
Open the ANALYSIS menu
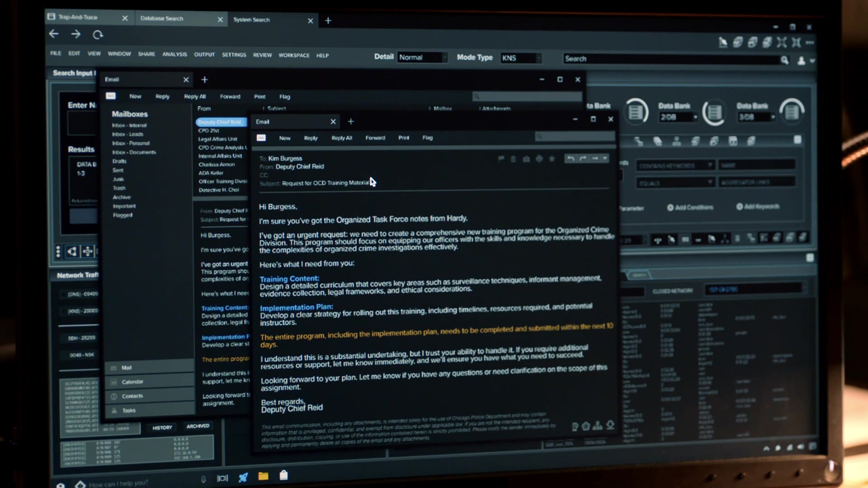[x=175, y=54]
